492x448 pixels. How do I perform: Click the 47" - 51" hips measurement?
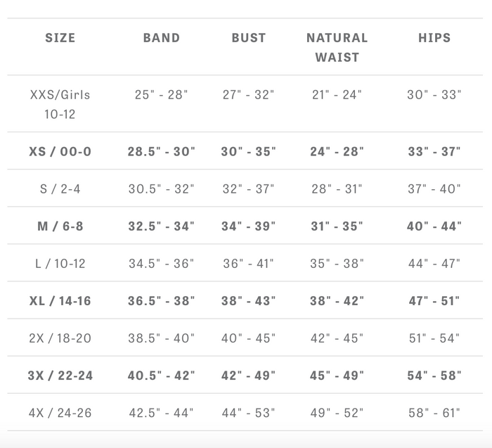[434, 301]
